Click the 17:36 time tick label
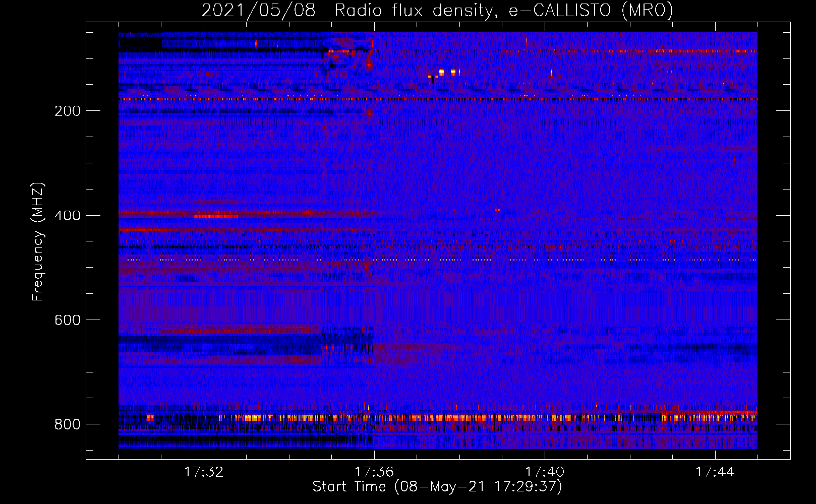This screenshot has width=816, height=504. pos(374,472)
